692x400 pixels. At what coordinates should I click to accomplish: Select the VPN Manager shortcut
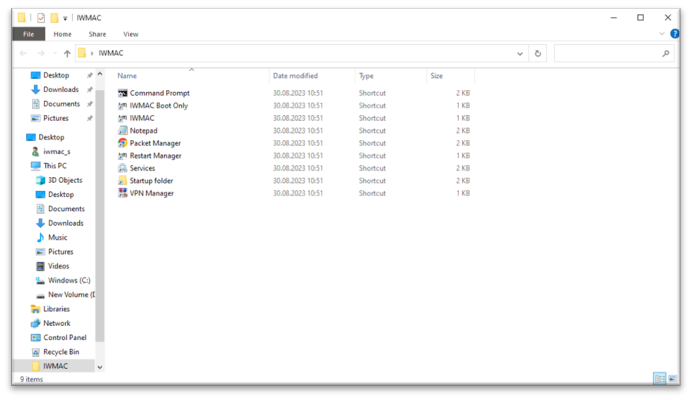tap(151, 193)
